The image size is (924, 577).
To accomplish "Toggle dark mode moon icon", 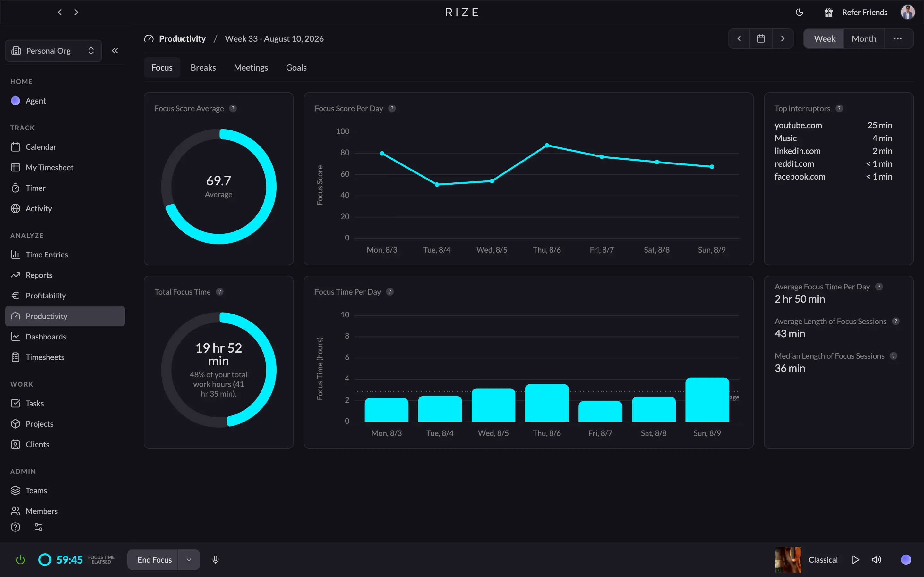I will [x=799, y=12].
